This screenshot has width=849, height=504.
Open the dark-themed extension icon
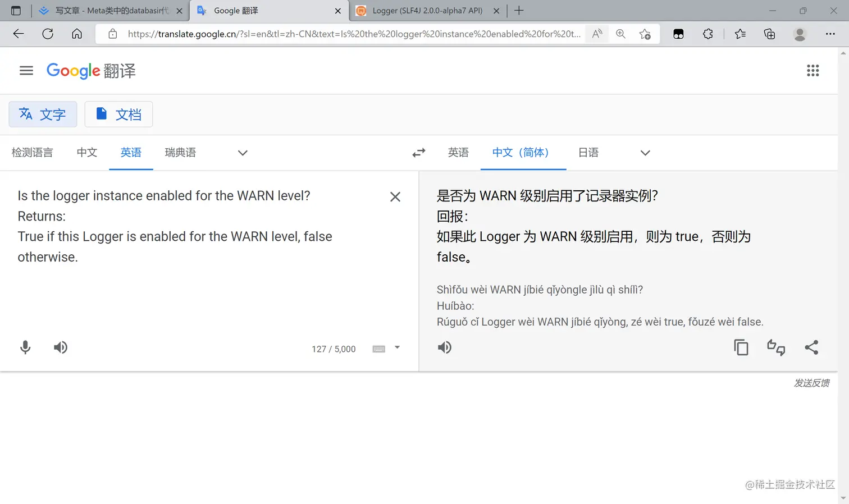[x=678, y=34]
